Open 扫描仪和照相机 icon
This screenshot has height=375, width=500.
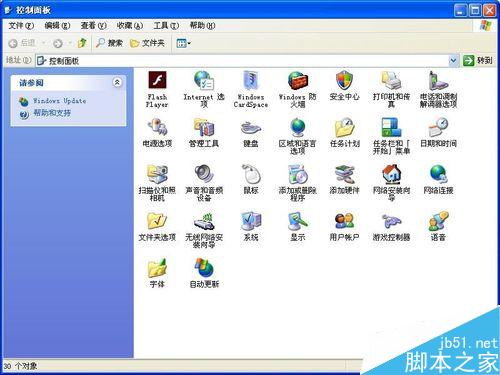[157, 174]
